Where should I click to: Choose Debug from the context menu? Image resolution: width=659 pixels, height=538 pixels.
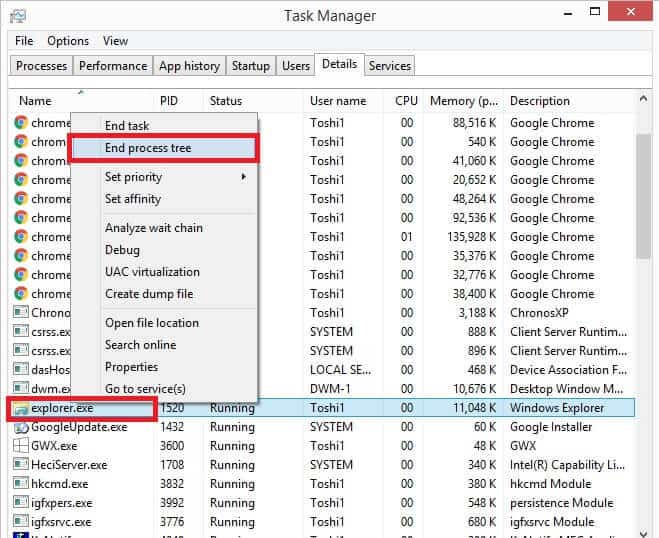coord(164,250)
